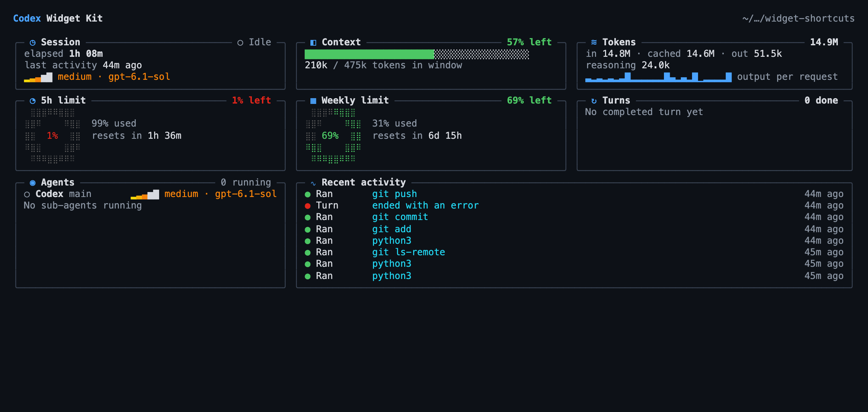Click 'resets in 1h 36m' text
868x412 pixels.
[x=137, y=136]
